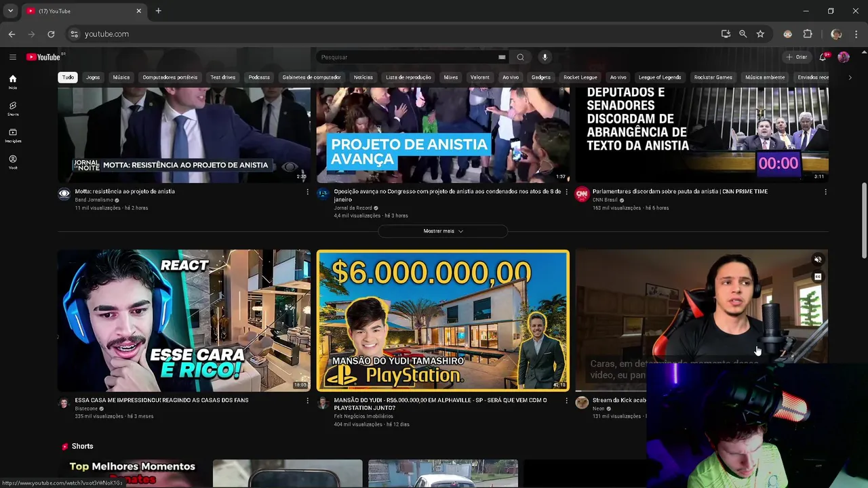Viewport: 868px width, 488px height.
Task: Click the search magnifier button
Action: pyautogui.click(x=520, y=57)
